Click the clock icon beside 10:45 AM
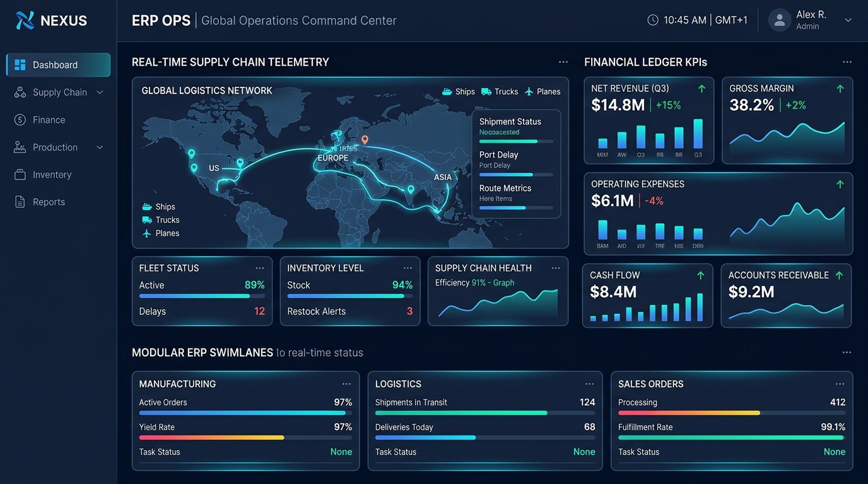The width and height of the screenshot is (868, 484). tap(653, 20)
